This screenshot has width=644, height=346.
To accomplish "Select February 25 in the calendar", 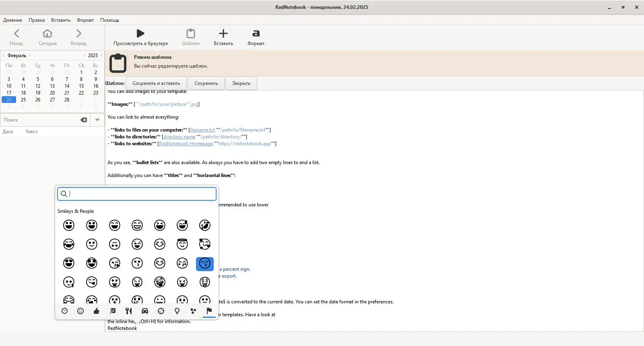I will tap(23, 100).
